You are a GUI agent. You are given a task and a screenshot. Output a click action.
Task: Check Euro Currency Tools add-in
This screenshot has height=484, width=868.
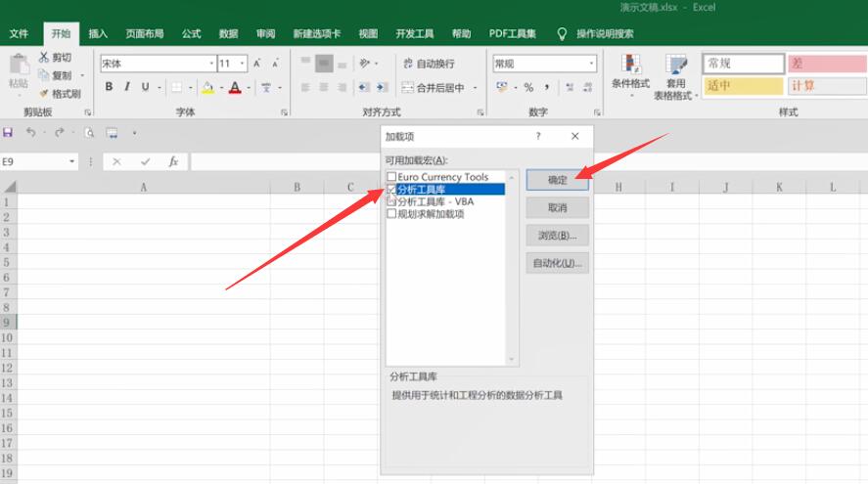[391, 176]
